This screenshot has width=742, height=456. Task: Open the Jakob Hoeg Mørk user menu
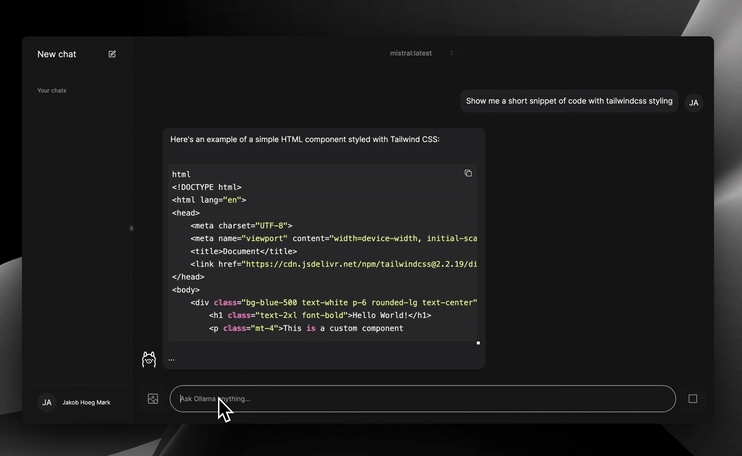tap(86, 402)
